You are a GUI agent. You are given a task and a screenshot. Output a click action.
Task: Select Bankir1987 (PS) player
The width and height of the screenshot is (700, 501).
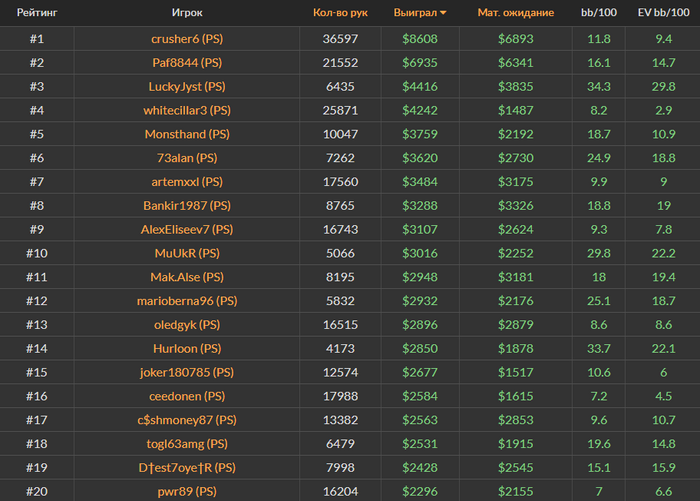pos(187,206)
